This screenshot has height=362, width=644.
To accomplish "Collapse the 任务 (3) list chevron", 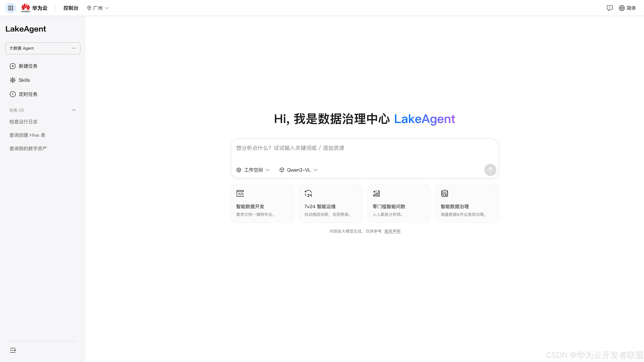I will click(x=74, y=110).
